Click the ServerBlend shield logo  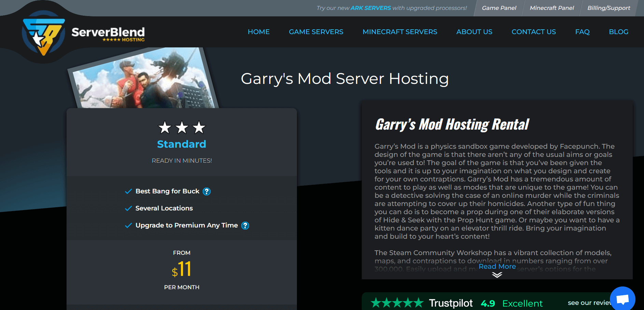point(43,33)
